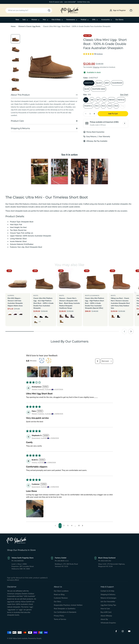The width and height of the screenshot is (139, 644).
Task: Go to Our Stores menu item
Action: click(x=119, y=19)
